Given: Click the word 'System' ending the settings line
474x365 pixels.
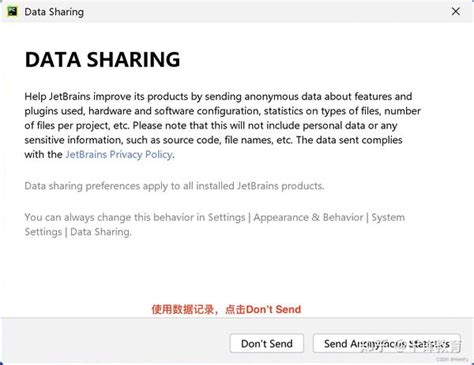Looking at the screenshot, I should [x=388, y=217].
